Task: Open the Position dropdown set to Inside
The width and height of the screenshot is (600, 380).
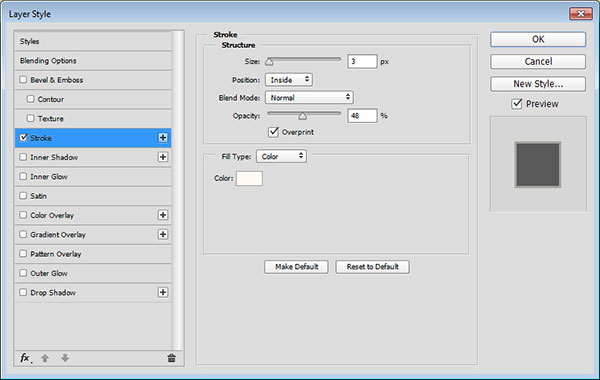Action: click(x=289, y=80)
